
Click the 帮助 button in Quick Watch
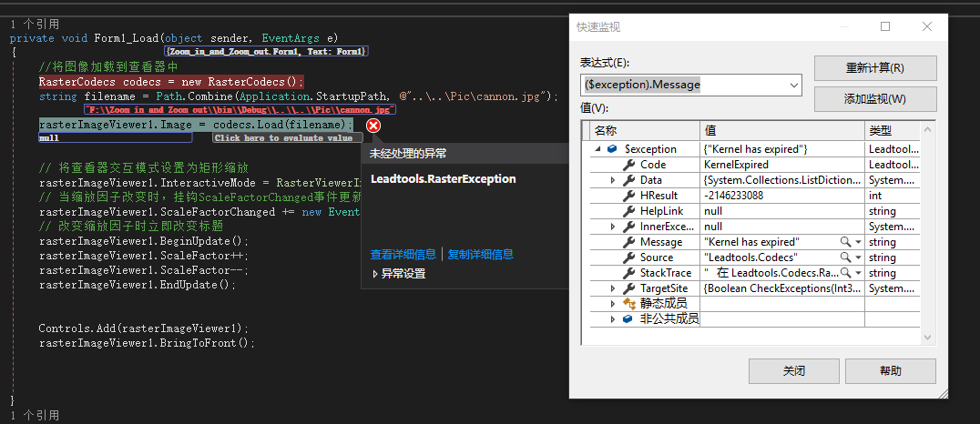click(891, 371)
